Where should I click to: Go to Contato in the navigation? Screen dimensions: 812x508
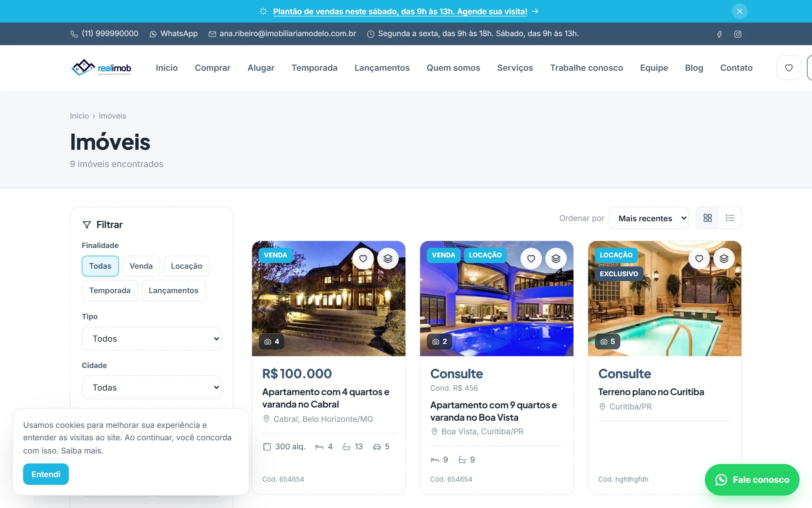click(x=736, y=68)
